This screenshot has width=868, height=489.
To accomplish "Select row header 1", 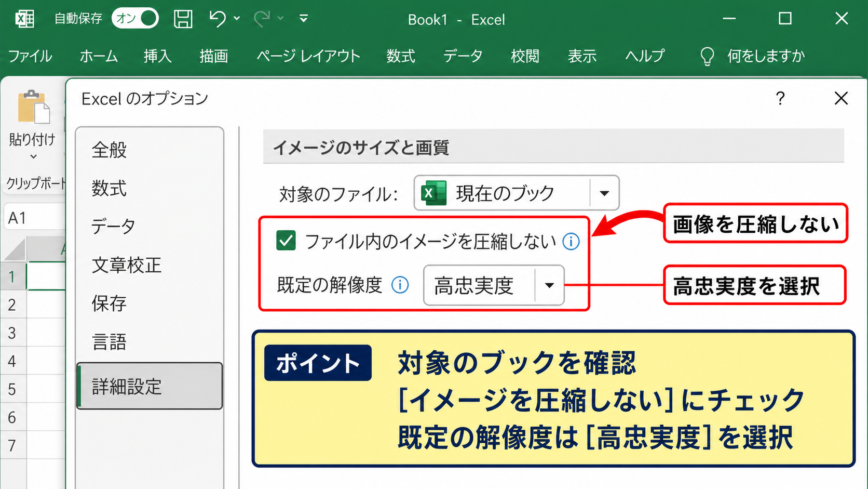I will click(x=12, y=276).
